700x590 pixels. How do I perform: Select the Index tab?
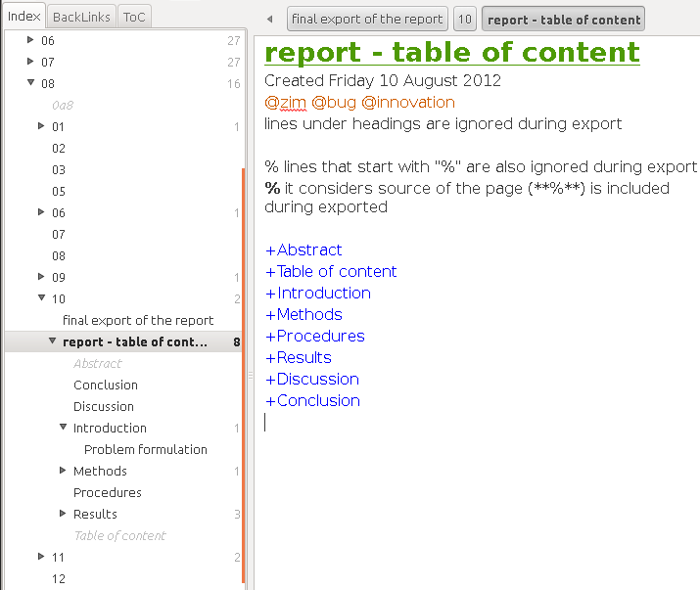(23, 17)
